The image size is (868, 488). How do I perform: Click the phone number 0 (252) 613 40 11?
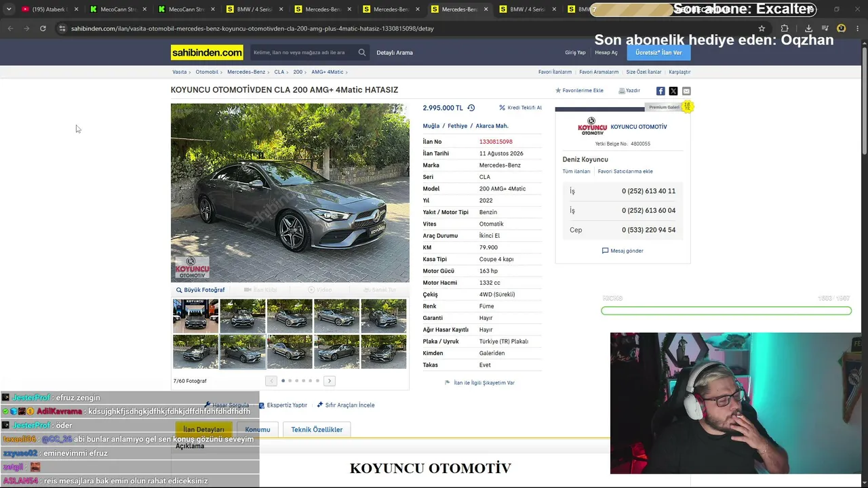tap(648, 191)
